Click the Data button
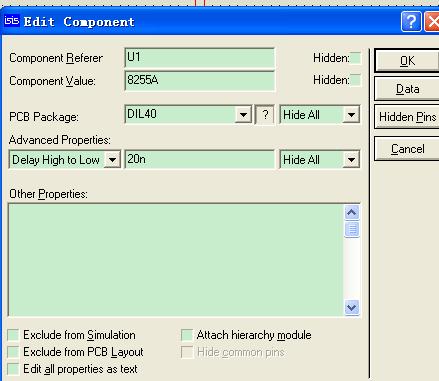Screen dimensions: 439x381 (x=407, y=89)
